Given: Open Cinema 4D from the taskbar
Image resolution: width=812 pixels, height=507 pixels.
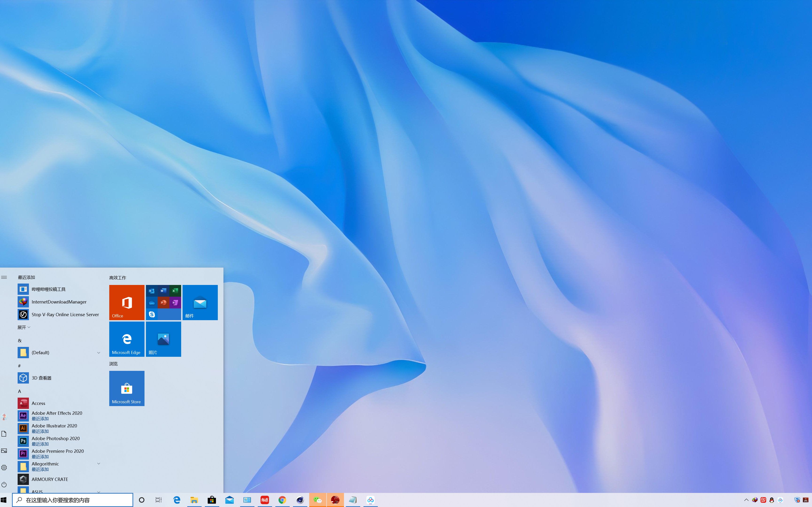Looking at the screenshot, I should pyautogui.click(x=300, y=500).
